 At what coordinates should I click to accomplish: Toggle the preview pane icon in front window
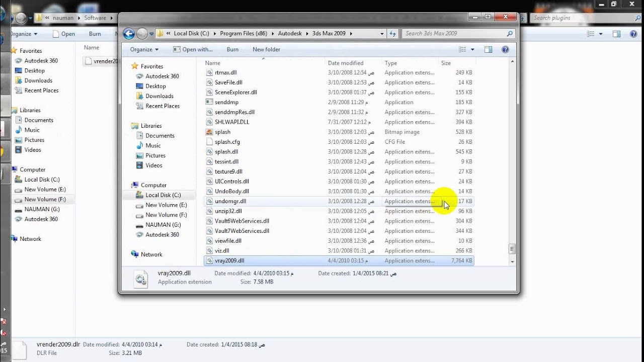(488, 49)
